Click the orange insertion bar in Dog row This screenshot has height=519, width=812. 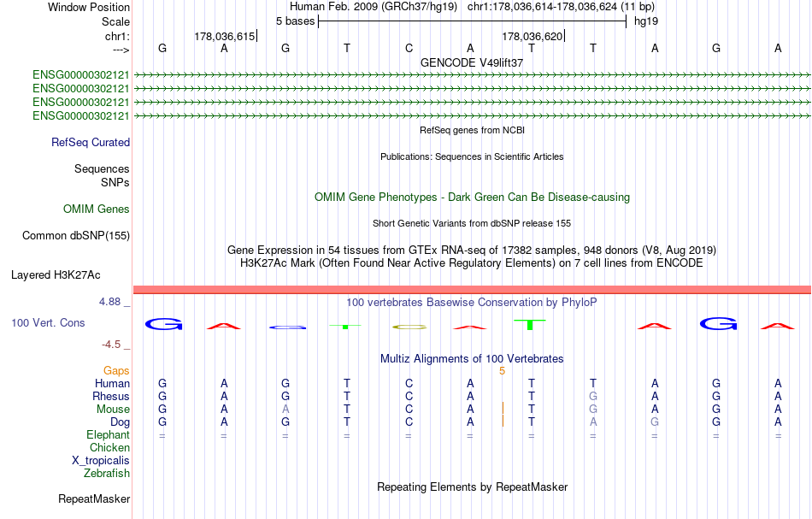coord(503,422)
